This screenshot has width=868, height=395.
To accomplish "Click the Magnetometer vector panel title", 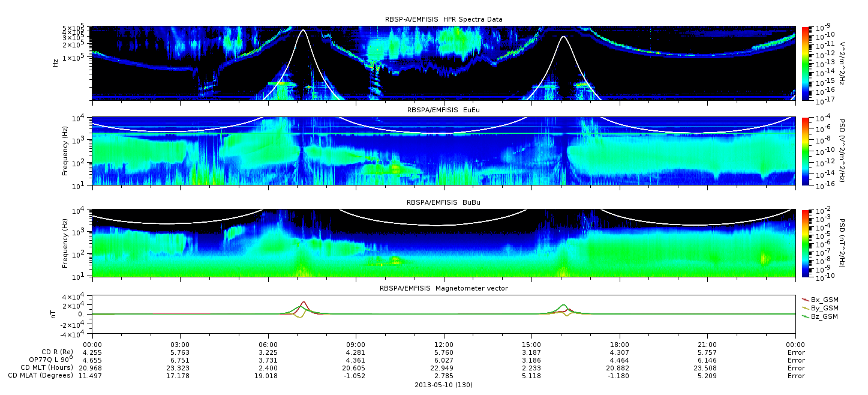I will click(443, 288).
